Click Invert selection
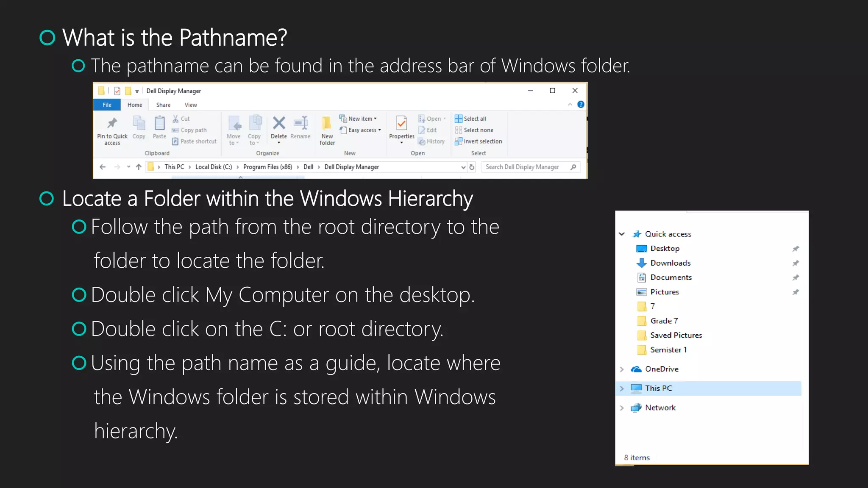Screen dimensions: 868x488 [478, 141]
